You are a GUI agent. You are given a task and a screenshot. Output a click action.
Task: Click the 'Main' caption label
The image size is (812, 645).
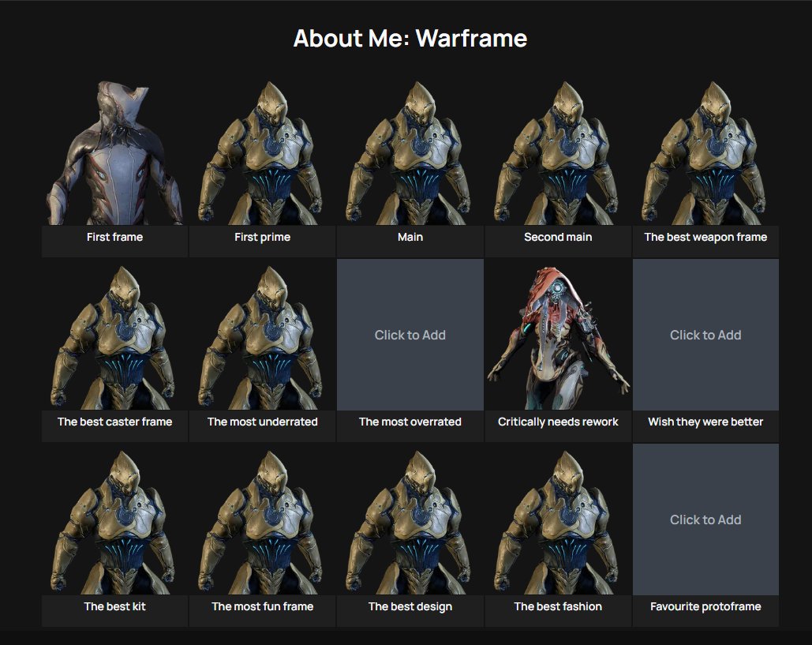click(410, 238)
